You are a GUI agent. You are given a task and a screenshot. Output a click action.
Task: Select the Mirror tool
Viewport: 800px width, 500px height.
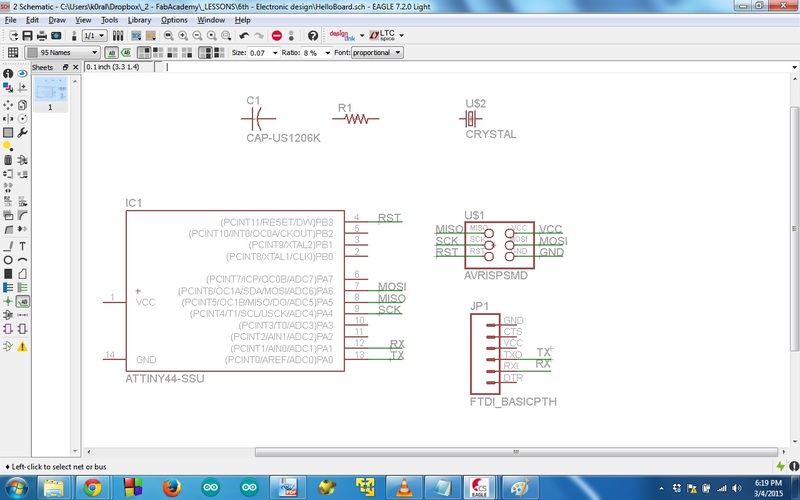(8, 118)
